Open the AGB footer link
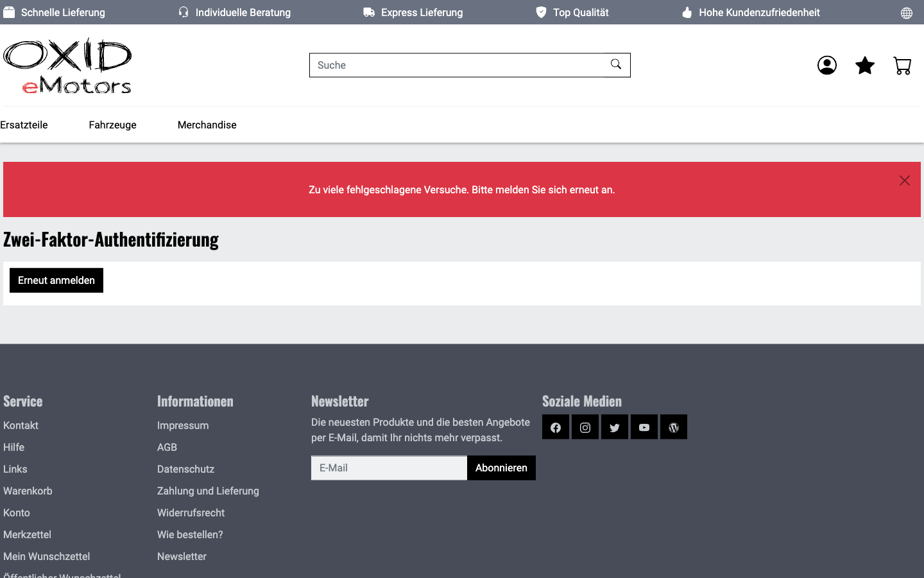The image size is (924, 578). [x=167, y=447]
